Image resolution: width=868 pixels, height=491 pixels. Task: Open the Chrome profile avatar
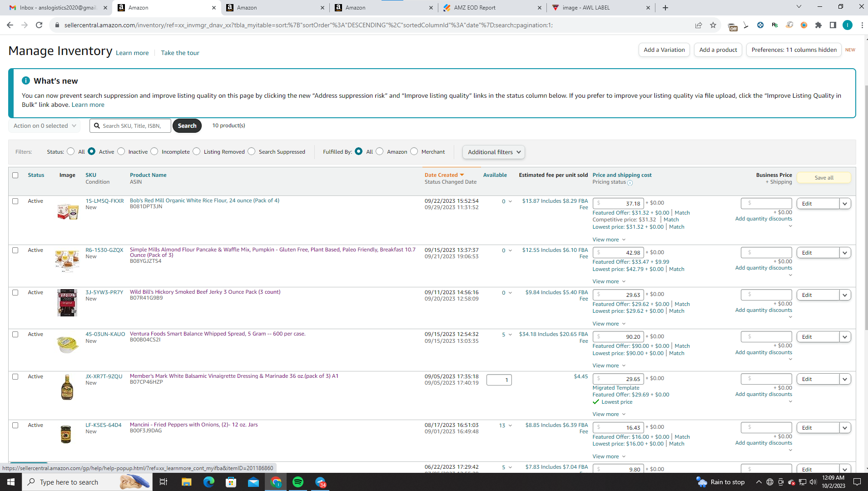click(x=848, y=25)
